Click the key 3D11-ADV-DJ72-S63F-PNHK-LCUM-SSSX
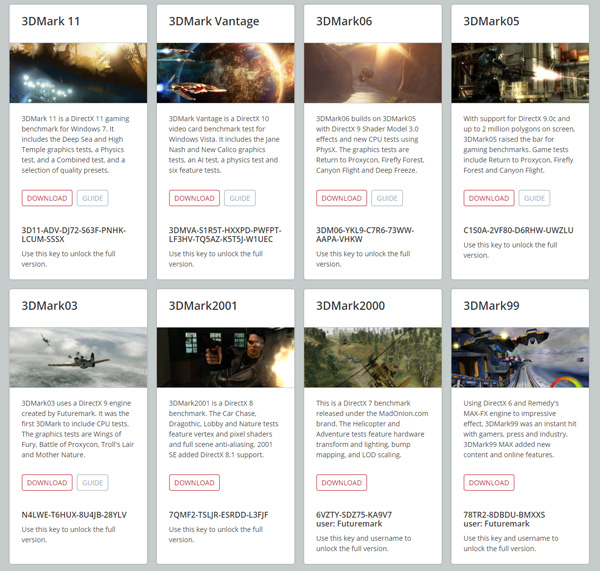 tap(73, 235)
